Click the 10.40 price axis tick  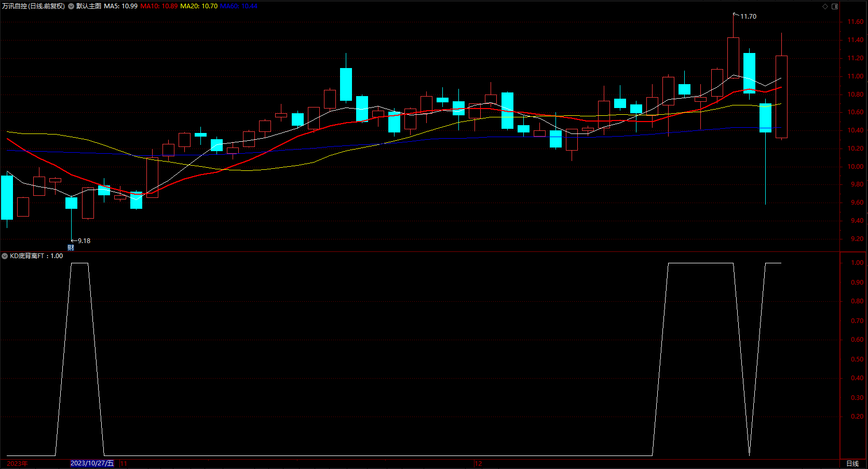click(856, 130)
